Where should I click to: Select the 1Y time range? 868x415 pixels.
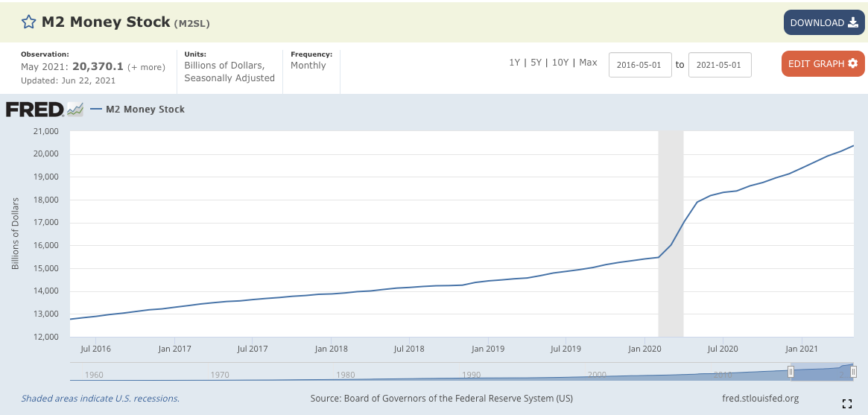(514, 63)
